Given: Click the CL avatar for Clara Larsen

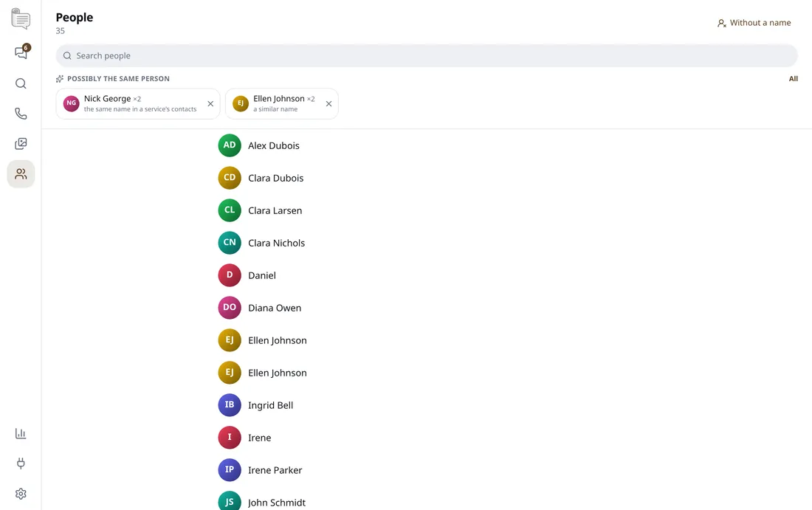Looking at the screenshot, I should (x=230, y=210).
